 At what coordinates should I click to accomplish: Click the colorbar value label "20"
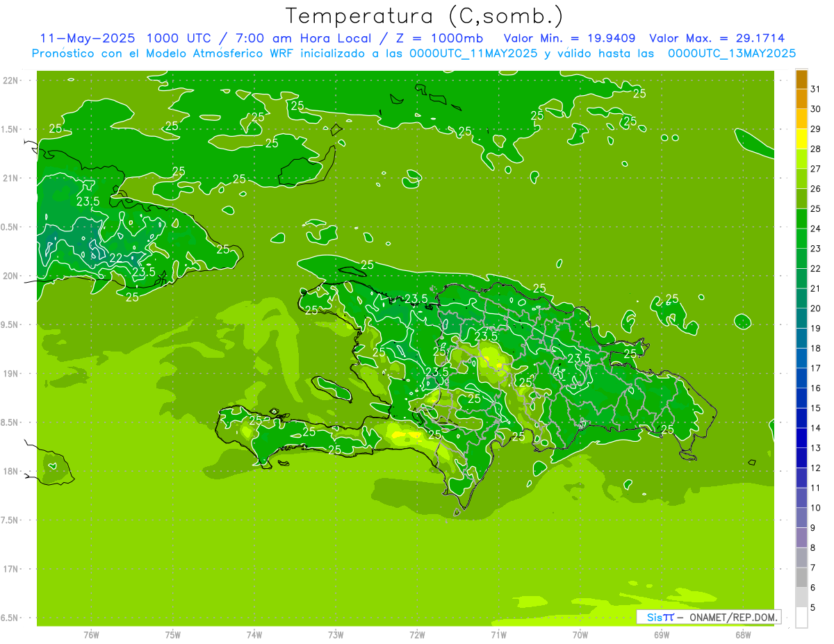(x=816, y=308)
